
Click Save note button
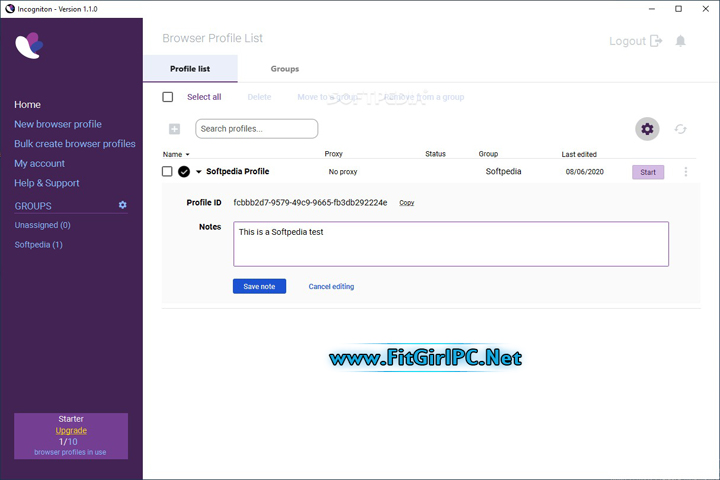tap(259, 286)
